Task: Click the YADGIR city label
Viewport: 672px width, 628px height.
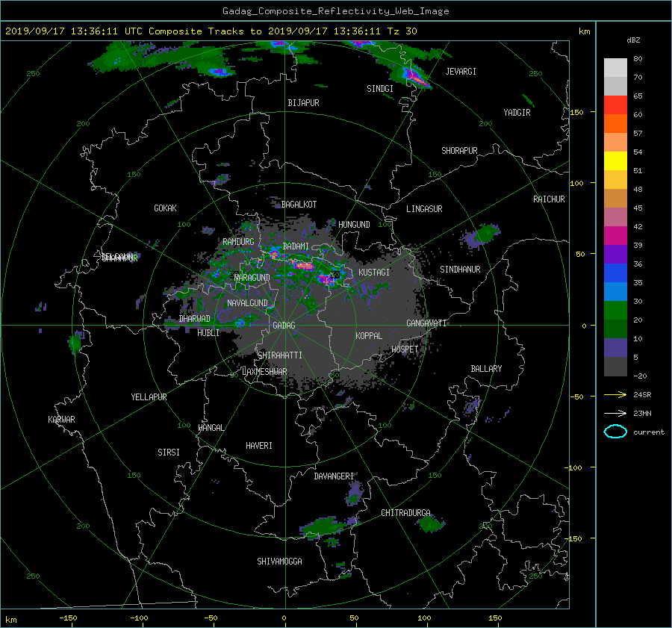Action: [517, 113]
